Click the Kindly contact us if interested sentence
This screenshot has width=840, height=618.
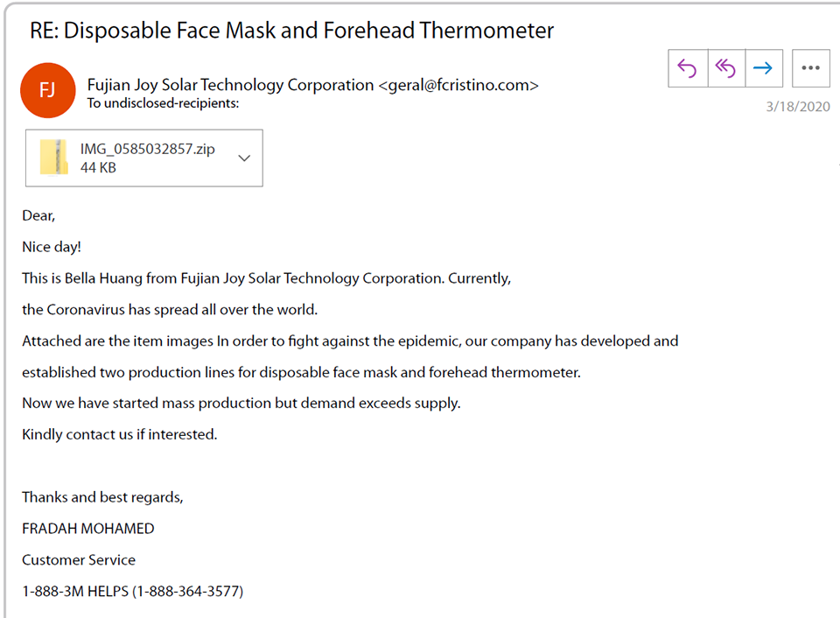pos(120,435)
